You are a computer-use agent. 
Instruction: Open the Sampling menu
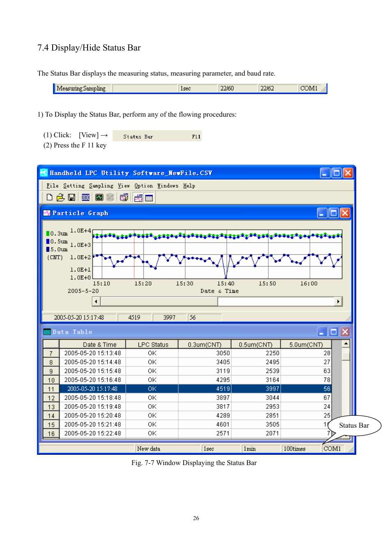point(101,186)
